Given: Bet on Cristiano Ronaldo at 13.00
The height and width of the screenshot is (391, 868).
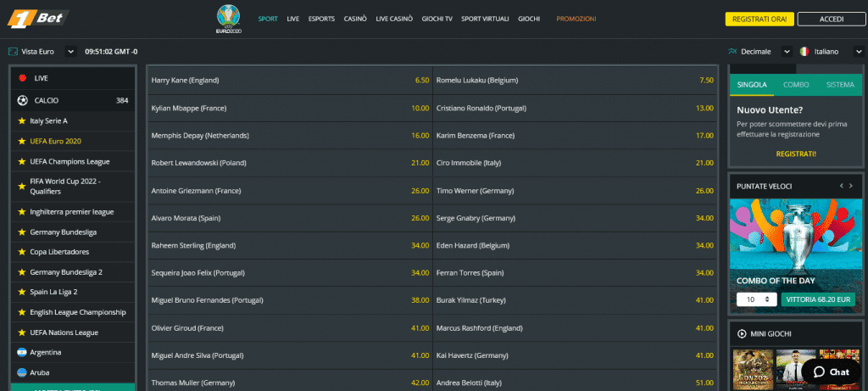Looking at the screenshot, I should tap(576, 108).
